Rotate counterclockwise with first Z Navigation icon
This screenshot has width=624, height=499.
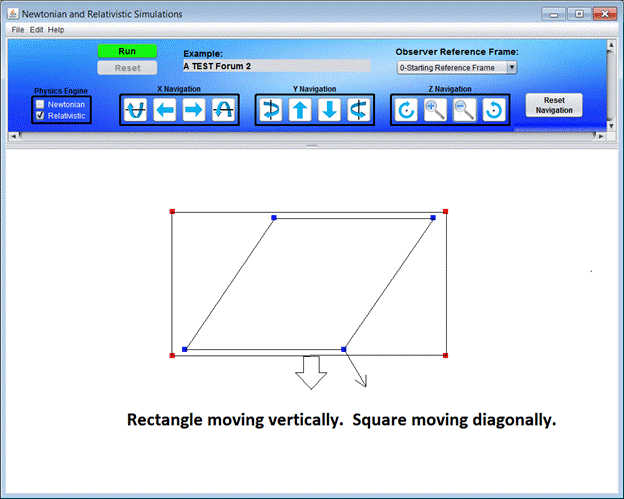(x=406, y=110)
